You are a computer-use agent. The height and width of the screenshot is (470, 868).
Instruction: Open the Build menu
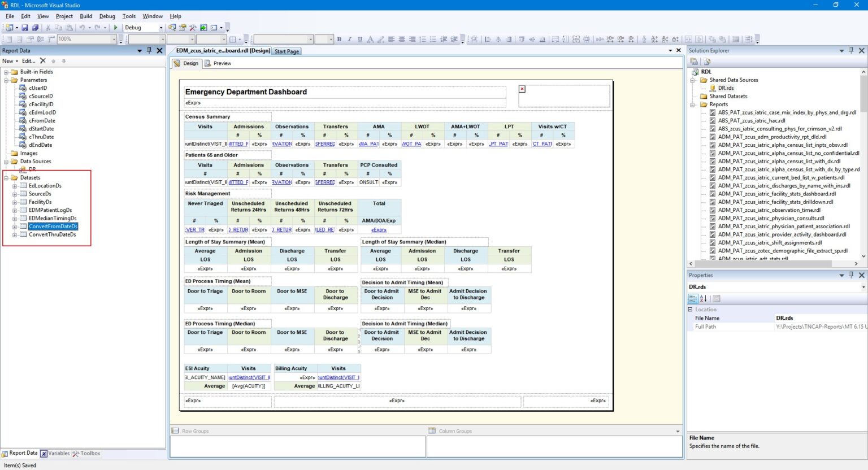click(86, 16)
